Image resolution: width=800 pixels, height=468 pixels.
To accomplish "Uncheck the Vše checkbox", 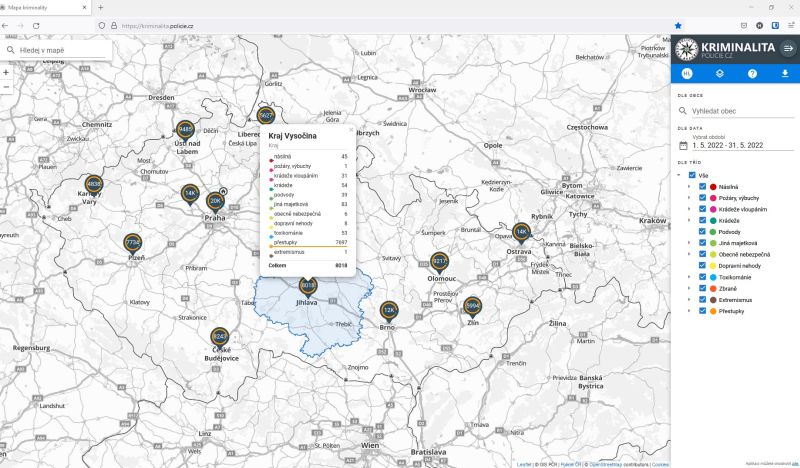I will [x=692, y=175].
